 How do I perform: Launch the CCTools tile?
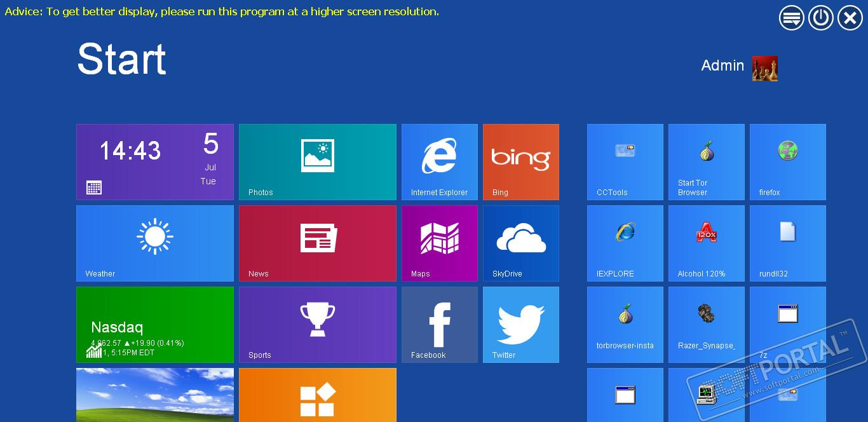click(625, 162)
